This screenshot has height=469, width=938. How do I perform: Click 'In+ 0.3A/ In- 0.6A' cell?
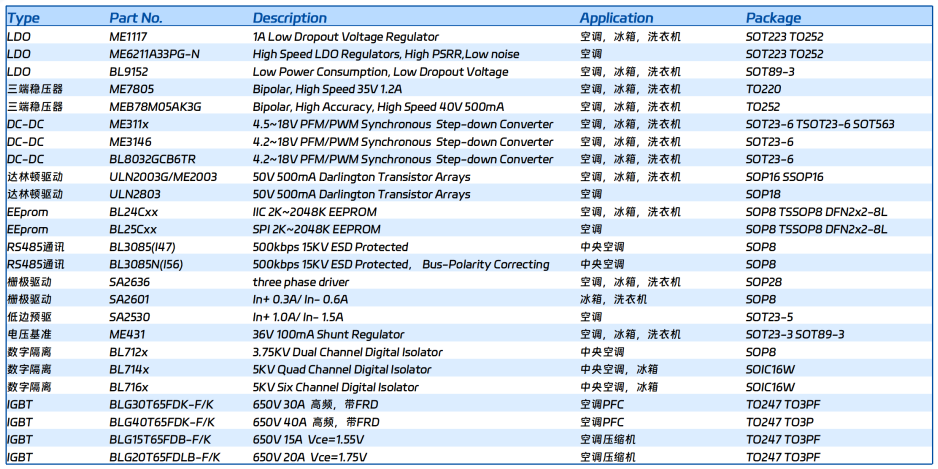point(298,300)
